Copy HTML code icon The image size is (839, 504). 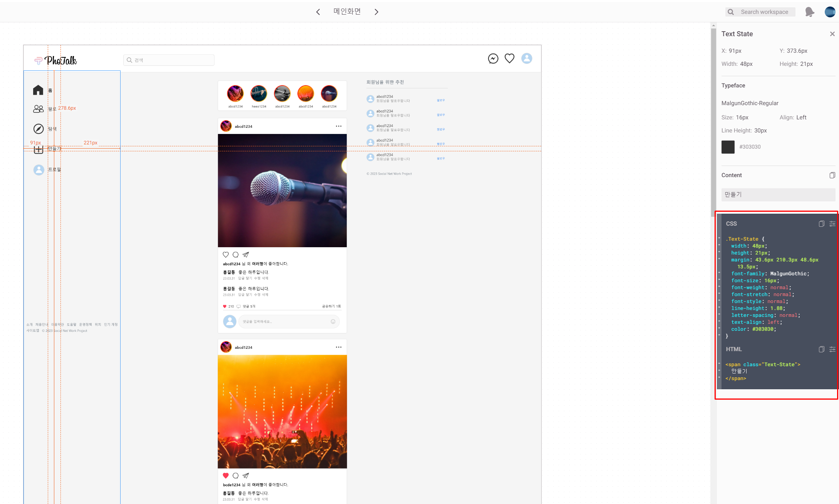click(821, 349)
